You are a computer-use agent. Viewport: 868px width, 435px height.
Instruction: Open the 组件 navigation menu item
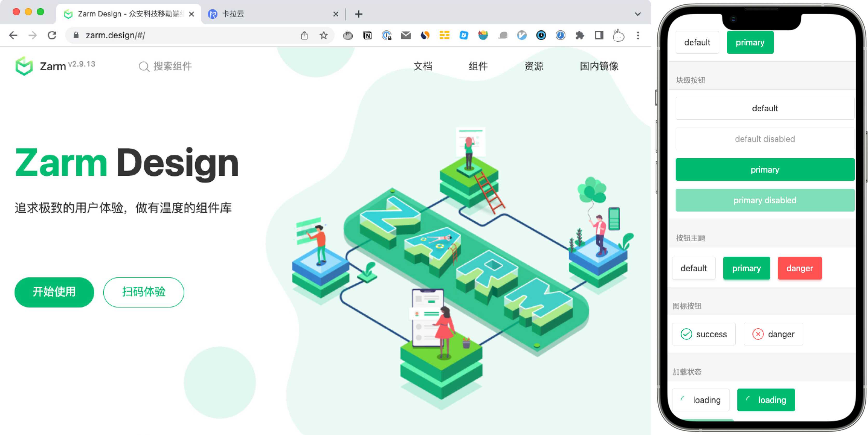[x=478, y=66]
